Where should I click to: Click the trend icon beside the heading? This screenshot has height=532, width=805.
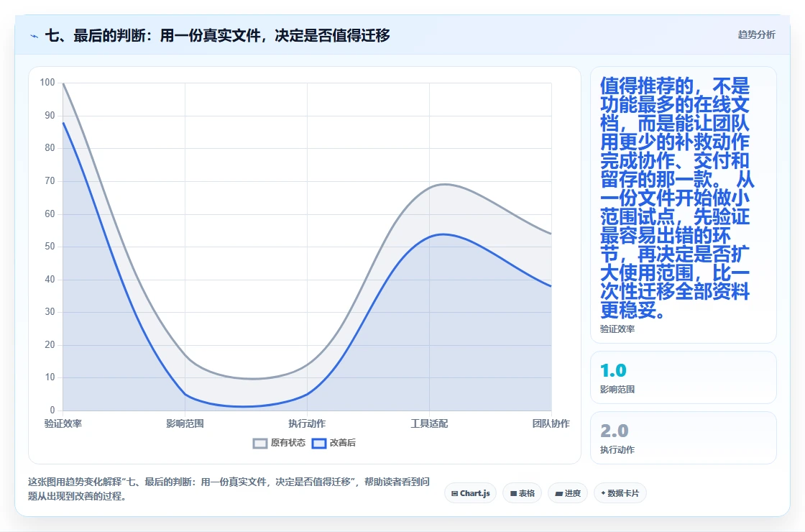34,36
